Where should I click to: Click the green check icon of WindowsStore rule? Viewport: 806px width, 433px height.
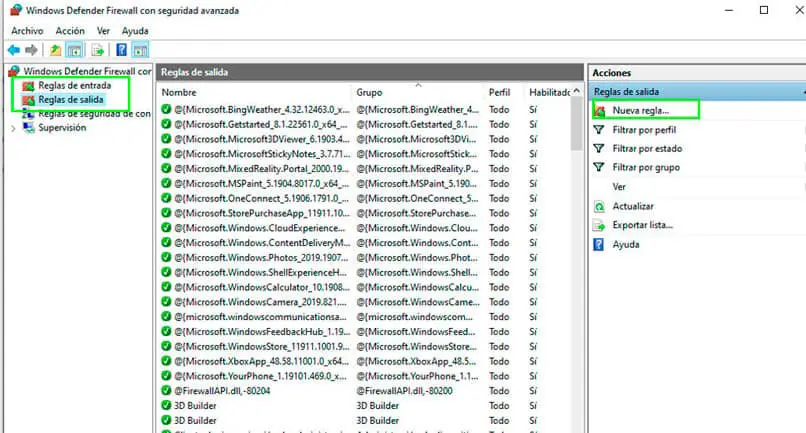pyautogui.click(x=166, y=346)
